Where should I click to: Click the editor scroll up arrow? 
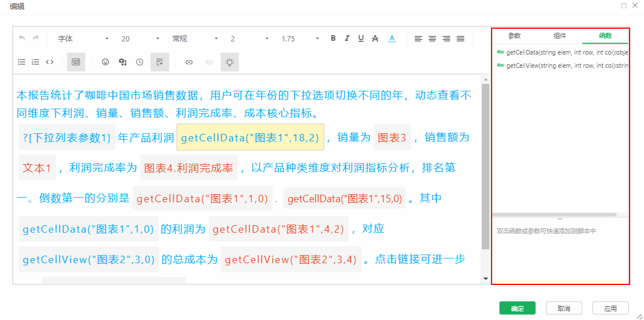coord(485,79)
